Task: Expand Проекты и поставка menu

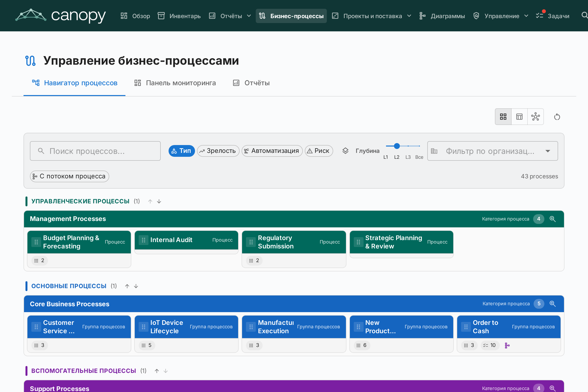Action: [371, 16]
